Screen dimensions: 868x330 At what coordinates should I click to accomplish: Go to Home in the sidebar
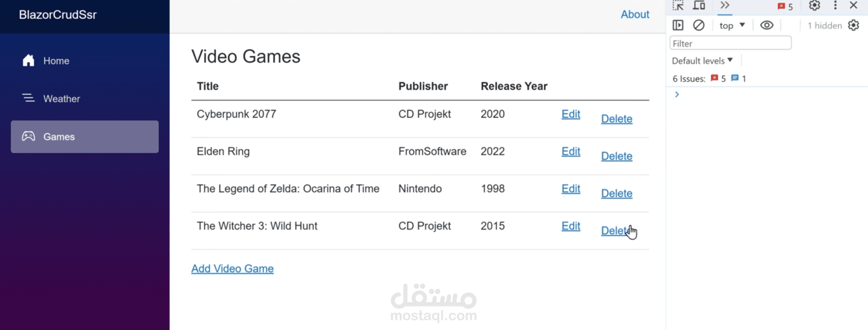(x=56, y=61)
